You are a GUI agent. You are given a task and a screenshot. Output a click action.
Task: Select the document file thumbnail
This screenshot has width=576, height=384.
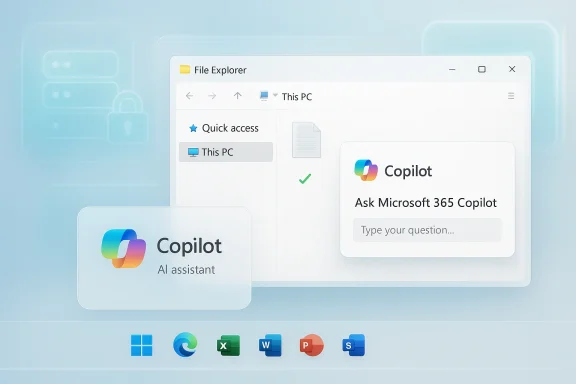(306, 140)
